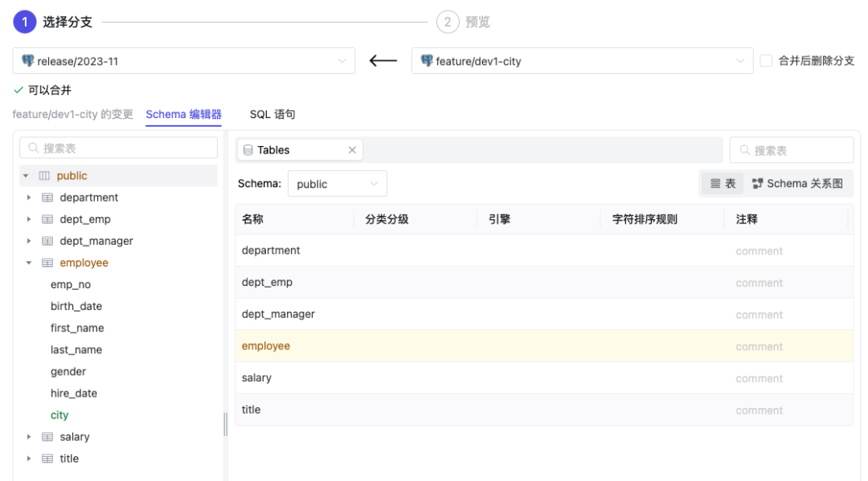Click comment field of department row
Screen dimensions: 868x481
pos(759,251)
